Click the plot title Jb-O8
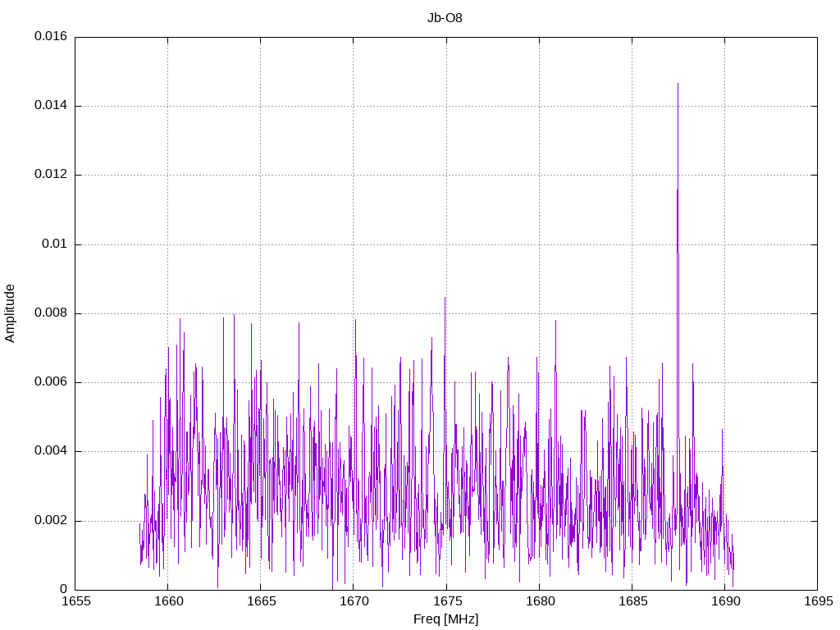The image size is (840, 630). tap(445, 18)
